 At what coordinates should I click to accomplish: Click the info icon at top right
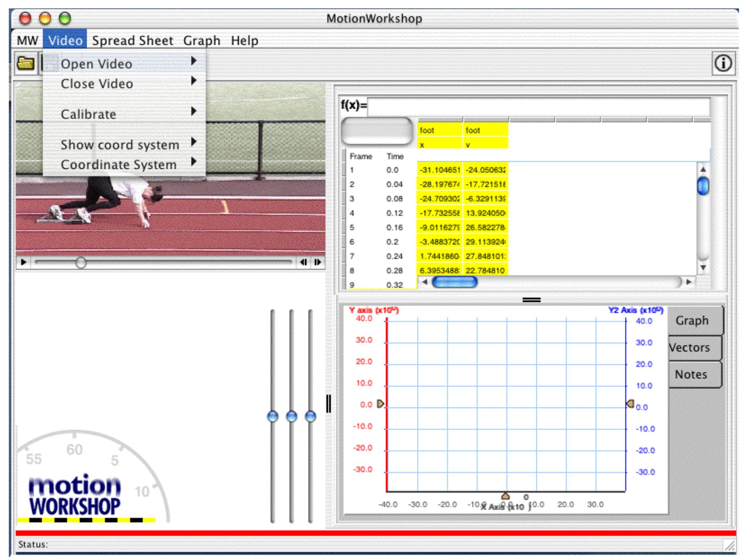click(x=724, y=63)
